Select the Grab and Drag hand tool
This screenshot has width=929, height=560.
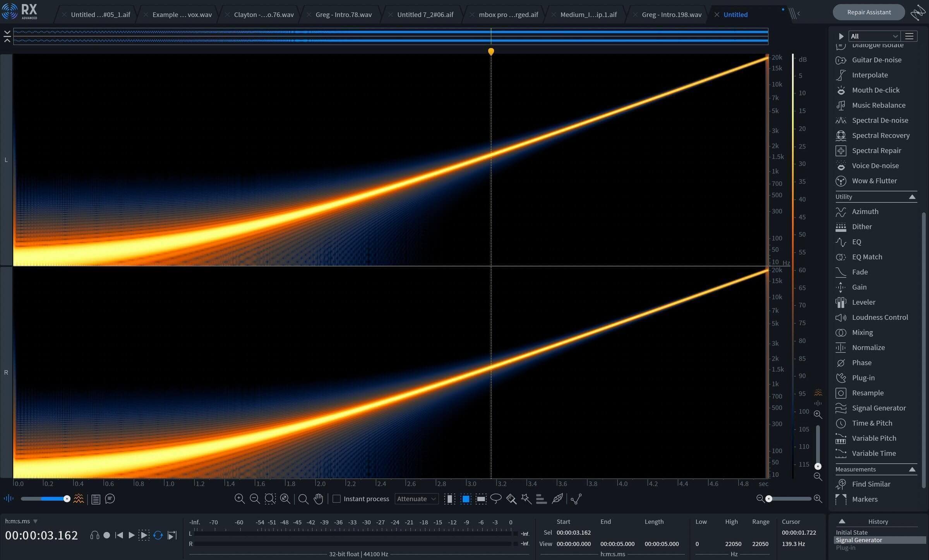319,499
